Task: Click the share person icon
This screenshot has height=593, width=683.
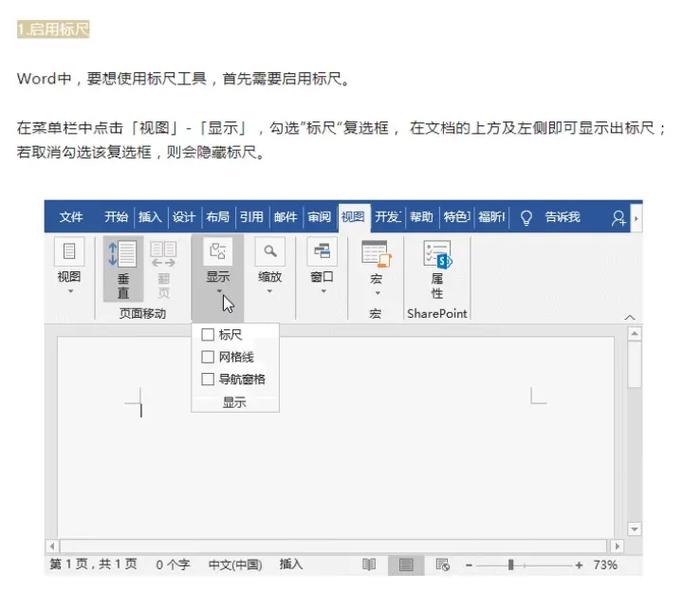Action: (619, 218)
